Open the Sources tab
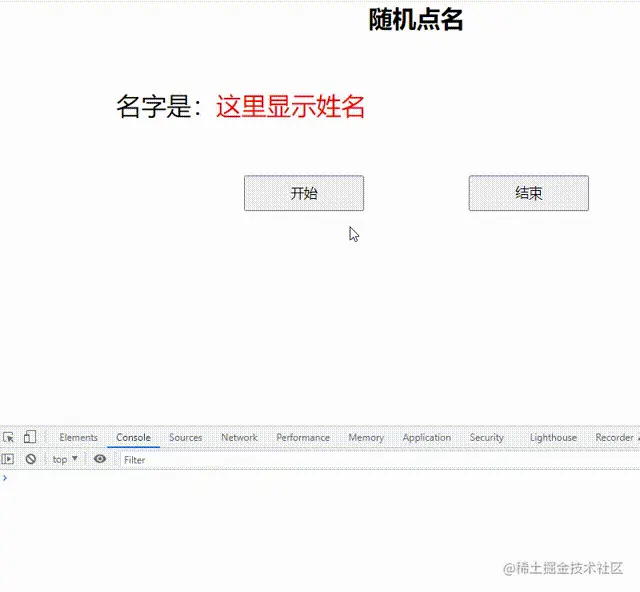640x592 pixels. 186,437
